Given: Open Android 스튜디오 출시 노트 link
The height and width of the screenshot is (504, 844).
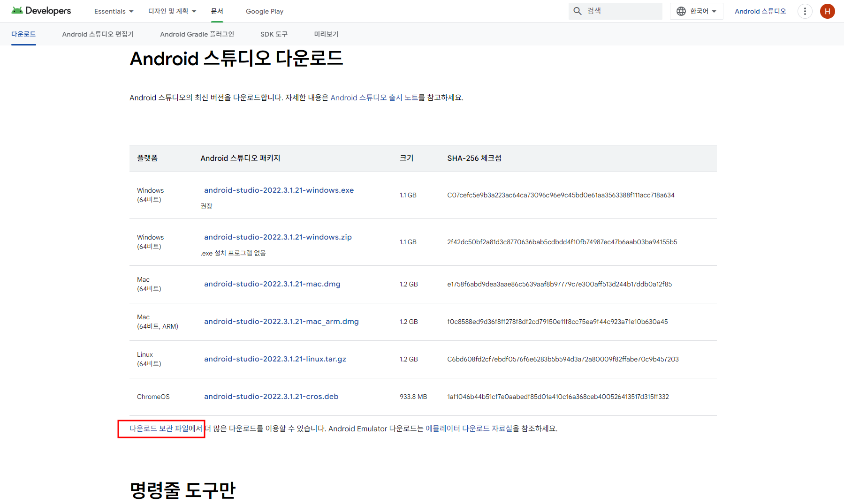Looking at the screenshot, I should [374, 98].
